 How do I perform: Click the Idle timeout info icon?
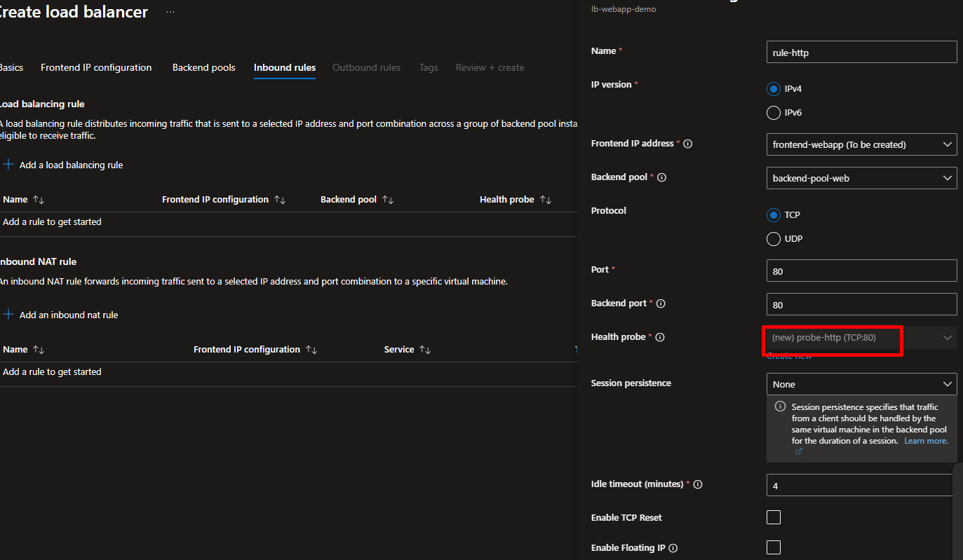pyautogui.click(x=698, y=484)
